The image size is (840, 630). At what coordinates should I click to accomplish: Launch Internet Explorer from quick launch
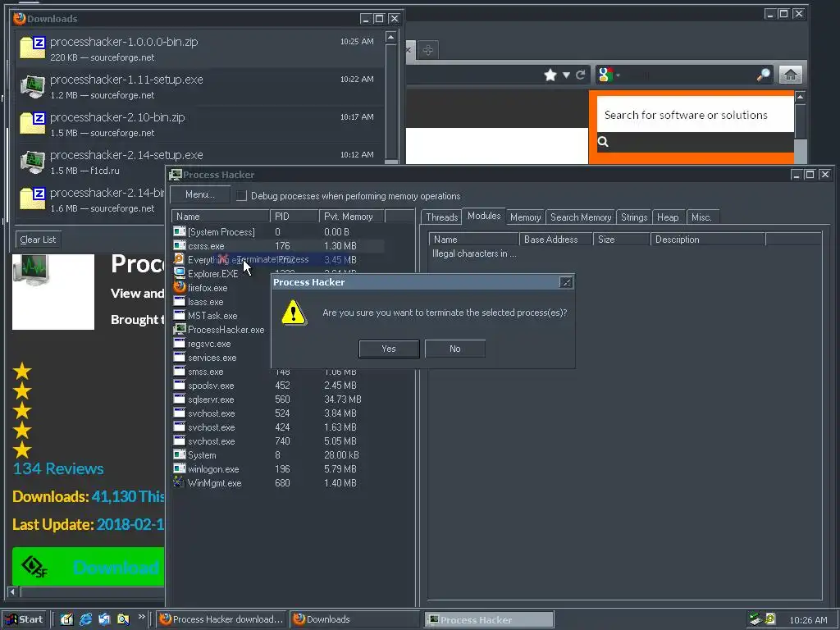[85, 619]
